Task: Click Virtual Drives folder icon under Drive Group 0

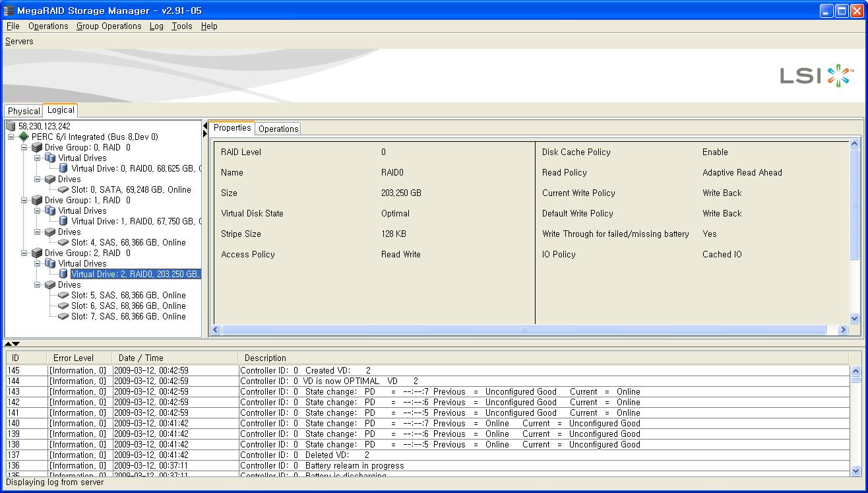Action: [x=50, y=158]
